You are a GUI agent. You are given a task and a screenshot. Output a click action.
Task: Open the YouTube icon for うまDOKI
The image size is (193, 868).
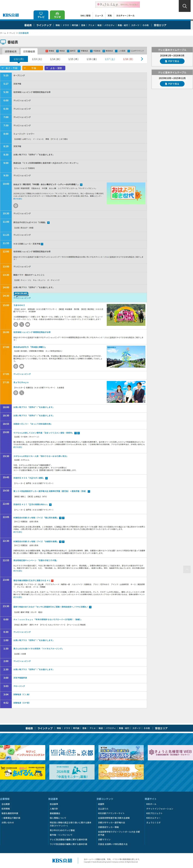click(28, 324)
